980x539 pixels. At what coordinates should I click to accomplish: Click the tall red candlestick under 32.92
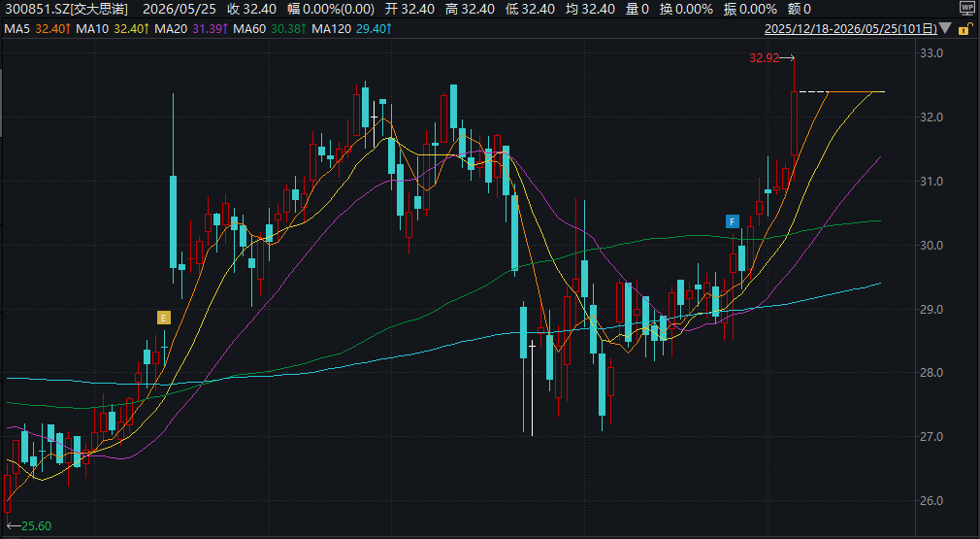coord(795,123)
